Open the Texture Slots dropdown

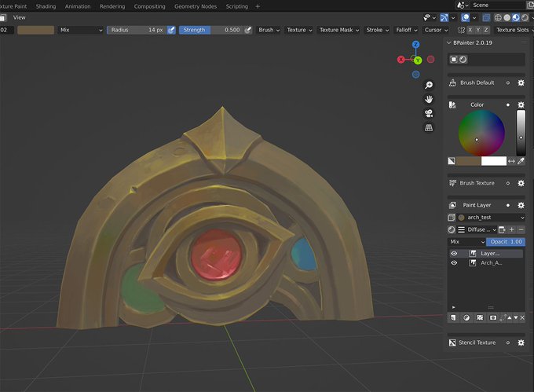[514, 30]
